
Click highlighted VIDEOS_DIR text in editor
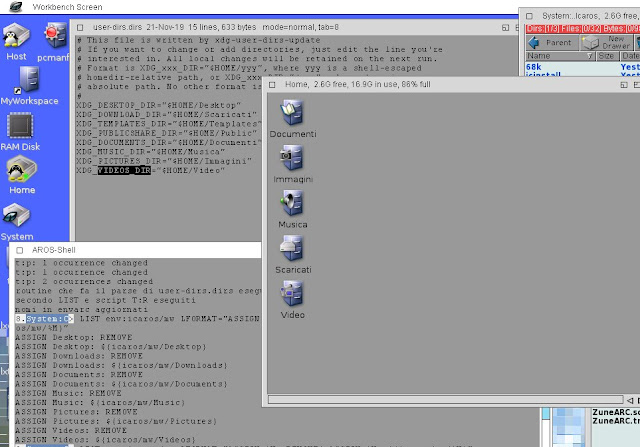pos(124,170)
